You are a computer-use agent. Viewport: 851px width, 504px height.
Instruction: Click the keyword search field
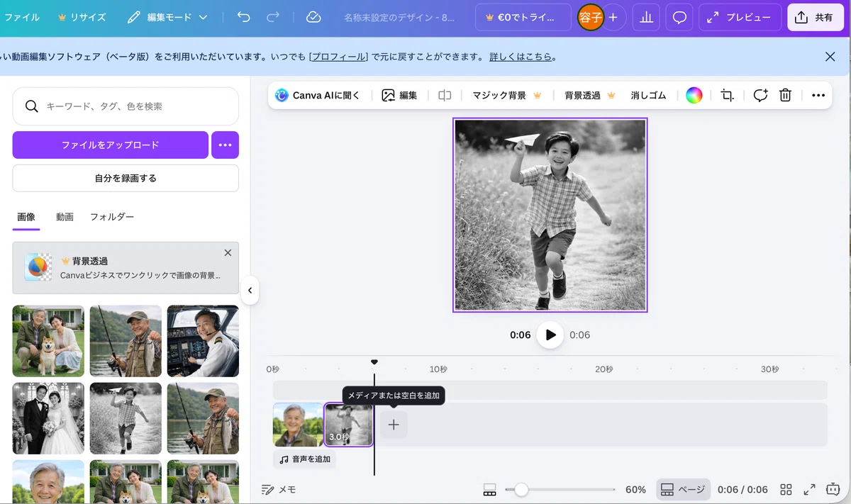pos(126,106)
